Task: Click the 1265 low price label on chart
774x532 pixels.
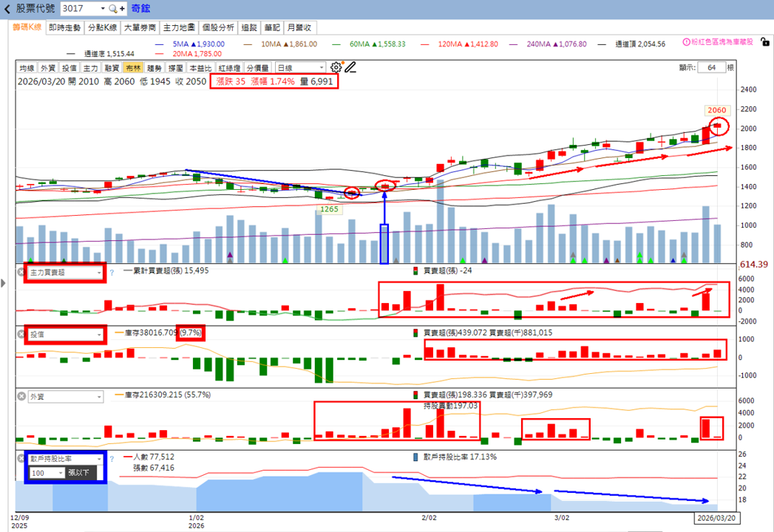Action: (329, 209)
